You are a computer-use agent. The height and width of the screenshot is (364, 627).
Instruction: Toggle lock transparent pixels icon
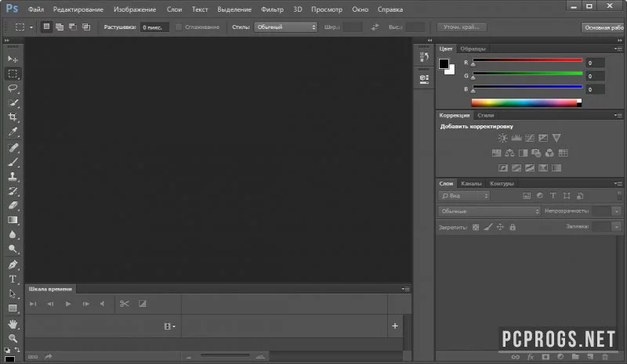(476, 227)
